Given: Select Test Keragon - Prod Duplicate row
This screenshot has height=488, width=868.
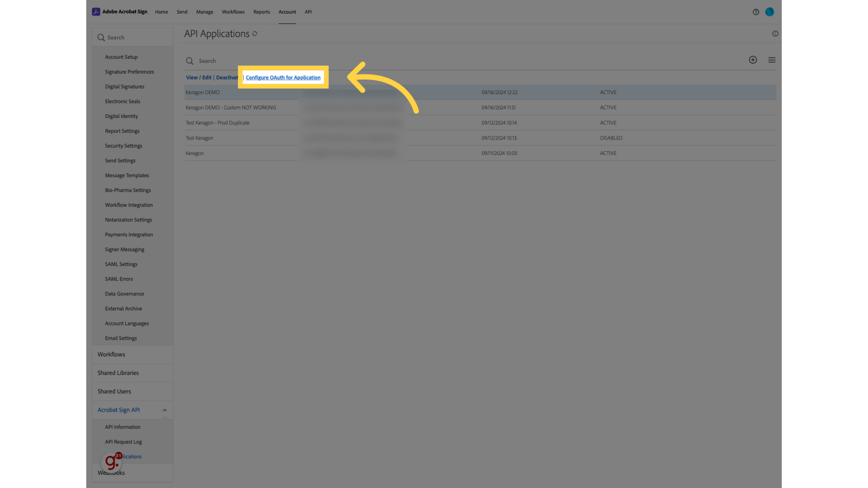Looking at the screenshot, I should click(480, 123).
